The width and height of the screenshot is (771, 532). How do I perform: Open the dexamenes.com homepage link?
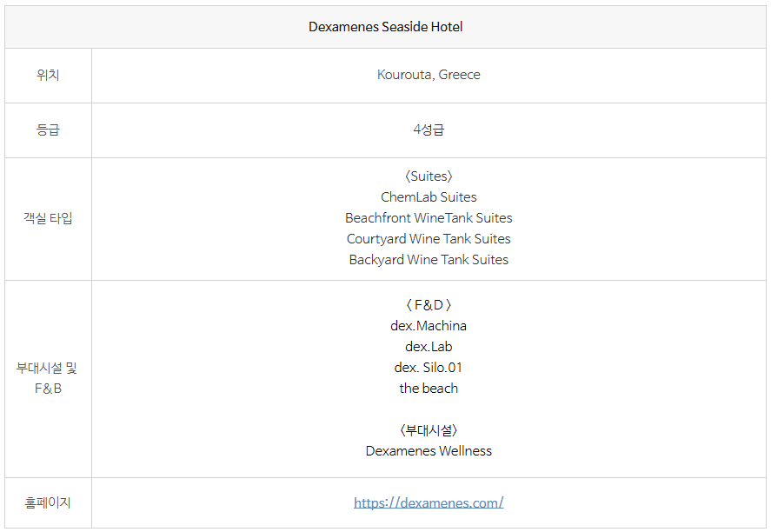[429, 502]
